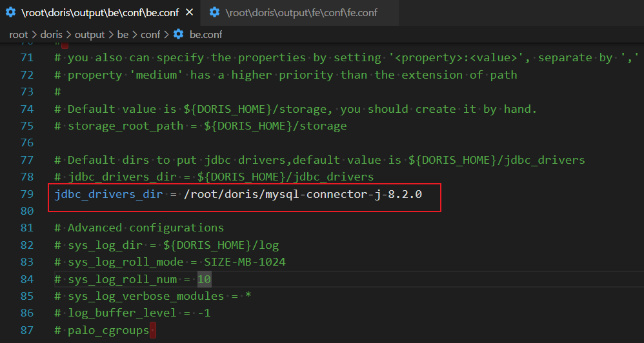Expand the doris breadcrumb segment
The width and height of the screenshot is (644, 343).
click(x=51, y=34)
